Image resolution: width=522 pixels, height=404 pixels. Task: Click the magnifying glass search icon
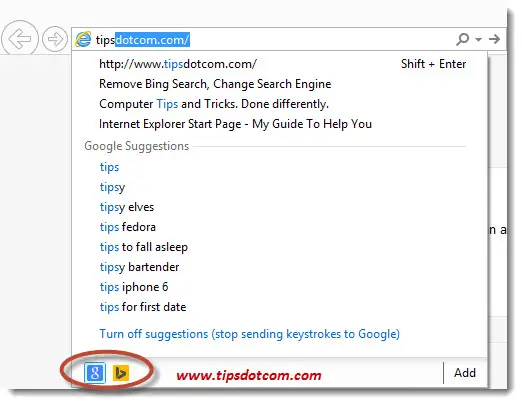coord(463,39)
